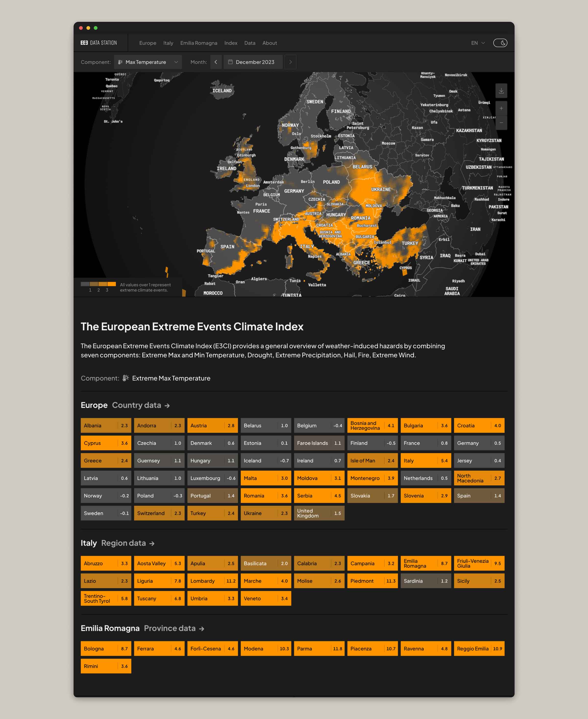Advance to the next month with the right chevron

[290, 62]
